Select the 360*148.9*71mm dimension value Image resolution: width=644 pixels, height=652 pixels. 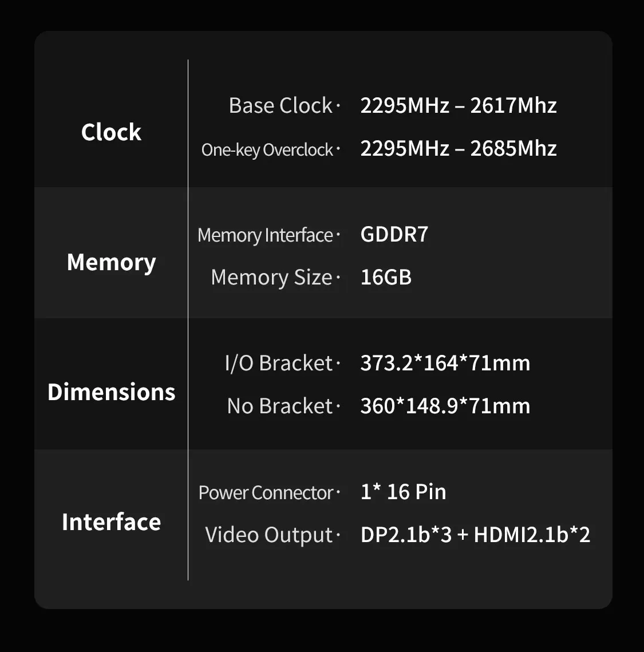click(445, 406)
